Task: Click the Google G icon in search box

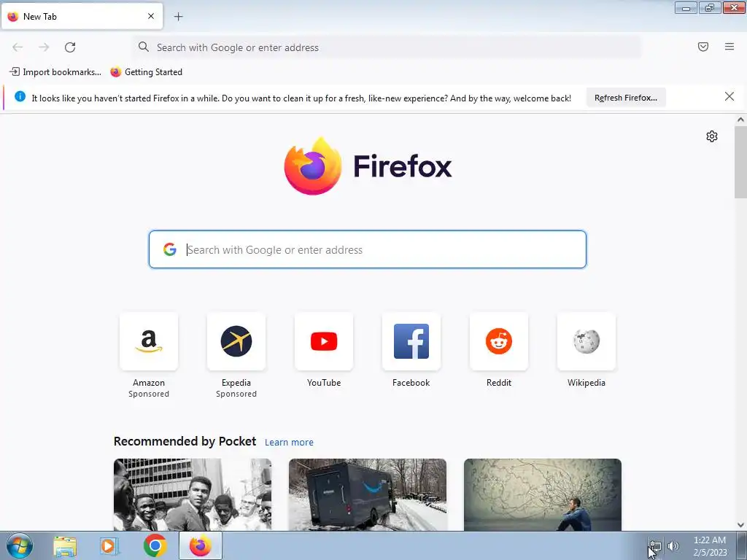Action: click(x=169, y=249)
